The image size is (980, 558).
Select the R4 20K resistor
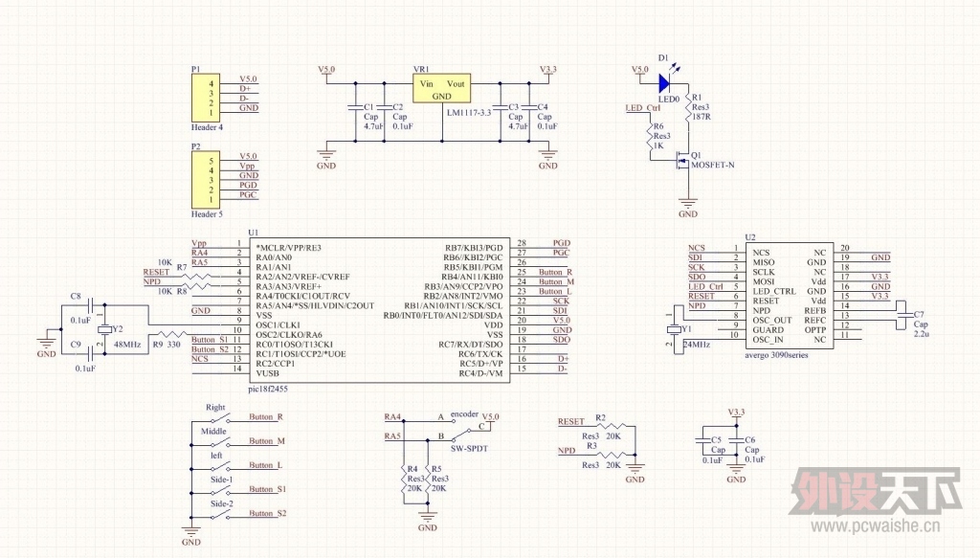point(403,478)
